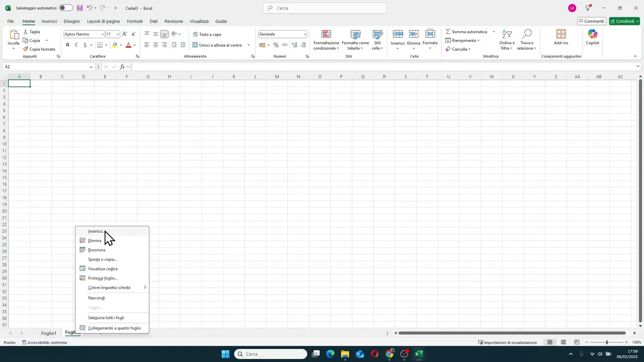
Task: Click the decrease indent icon
Action: [x=174, y=45]
